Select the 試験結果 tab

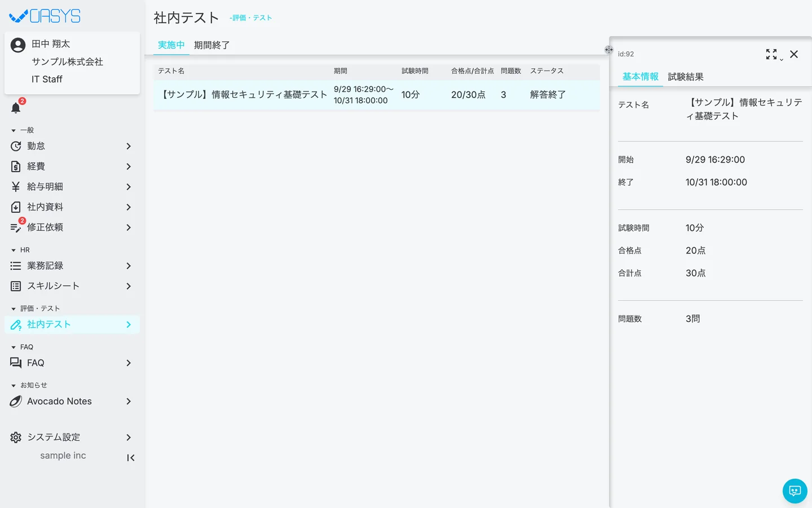[x=686, y=77]
